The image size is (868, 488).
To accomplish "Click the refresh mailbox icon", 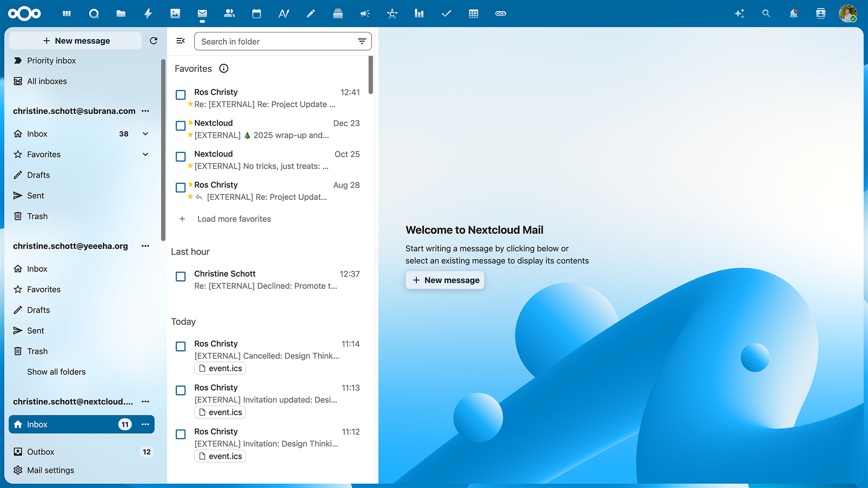I will (154, 41).
